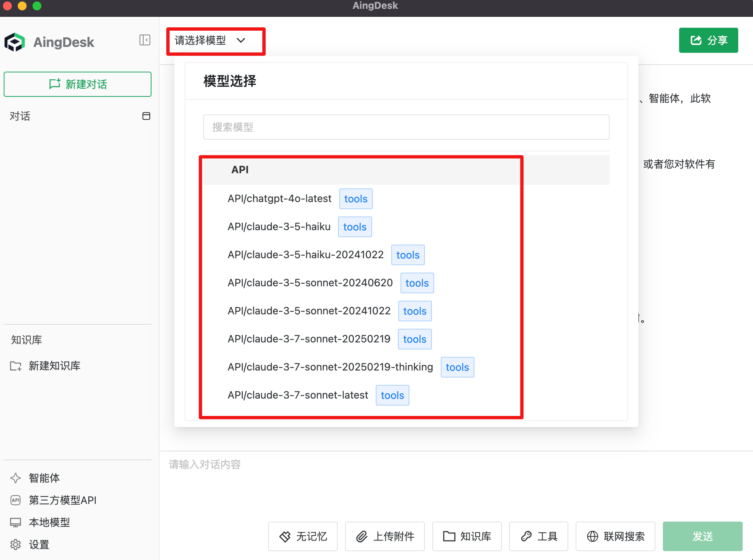The width and height of the screenshot is (753, 560).
Task: Toggle the 工具 option in chat toolbar
Action: pyautogui.click(x=538, y=536)
